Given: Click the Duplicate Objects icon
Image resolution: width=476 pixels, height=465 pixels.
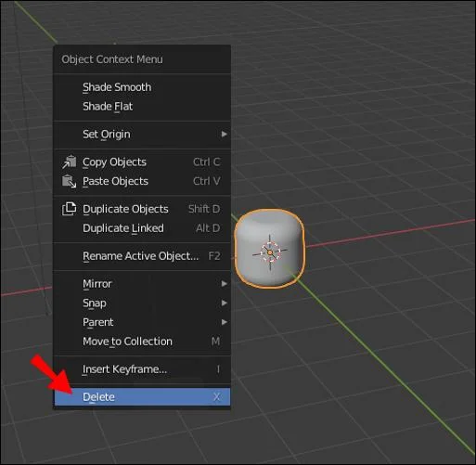Looking at the screenshot, I should 70,209.
